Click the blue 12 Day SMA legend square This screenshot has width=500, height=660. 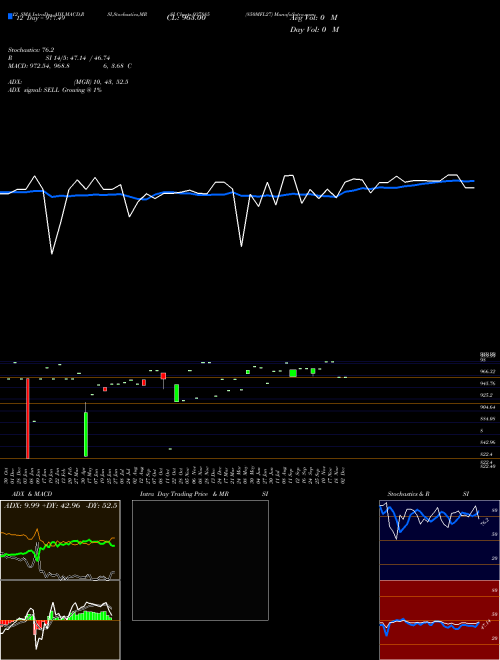11,16
